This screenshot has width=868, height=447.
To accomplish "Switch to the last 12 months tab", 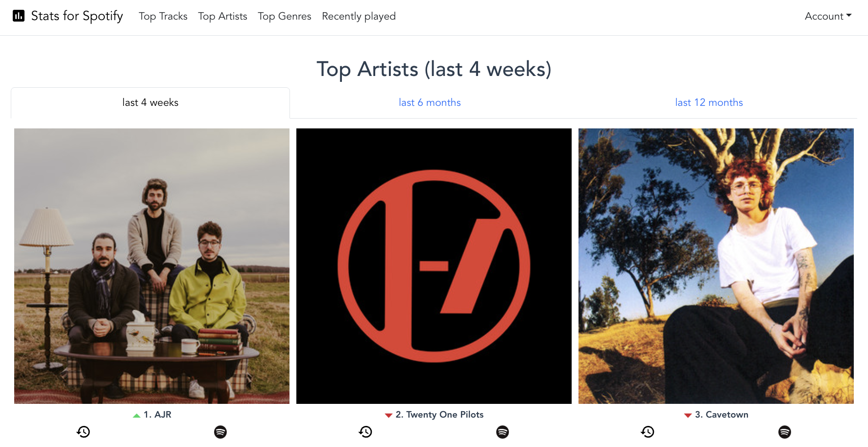I will coord(709,102).
